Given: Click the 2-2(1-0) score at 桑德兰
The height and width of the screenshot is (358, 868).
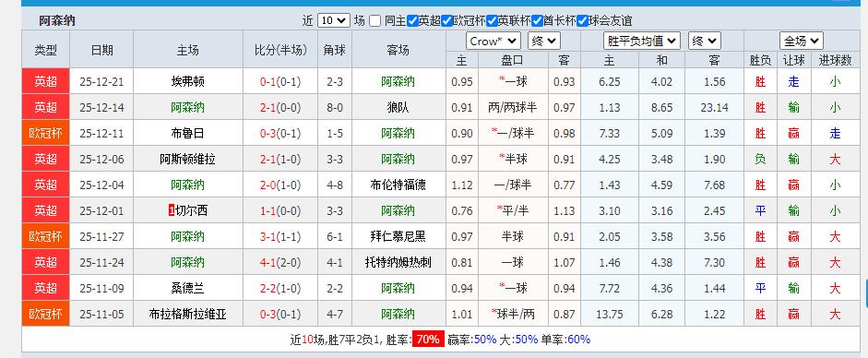Looking at the screenshot, I should (x=280, y=288).
